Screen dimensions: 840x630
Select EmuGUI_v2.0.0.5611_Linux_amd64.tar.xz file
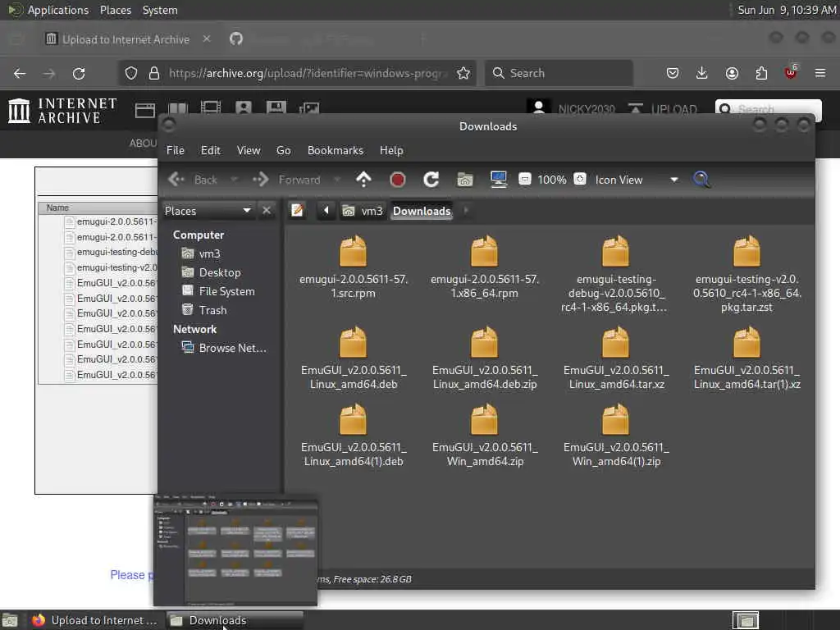(x=616, y=358)
